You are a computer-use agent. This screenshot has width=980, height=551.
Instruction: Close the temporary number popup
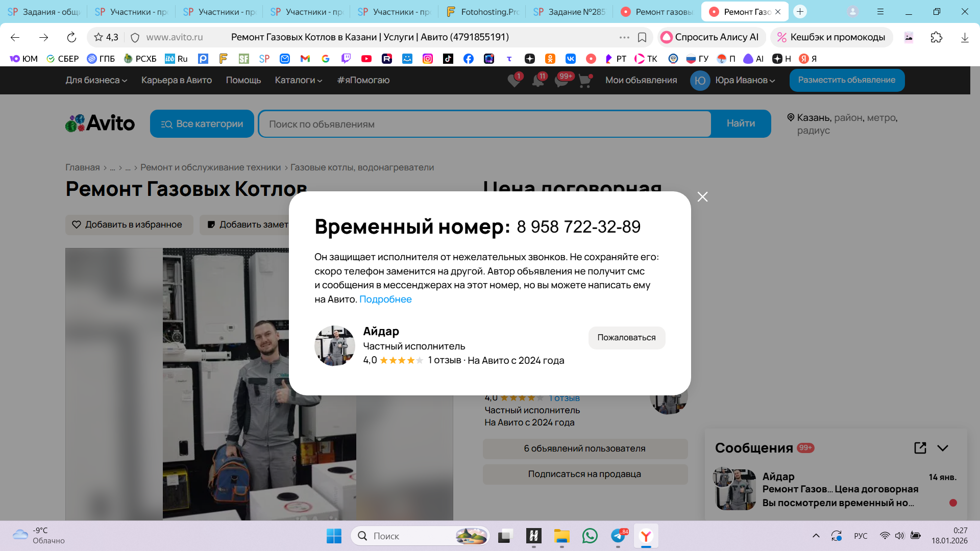pyautogui.click(x=702, y=197)
